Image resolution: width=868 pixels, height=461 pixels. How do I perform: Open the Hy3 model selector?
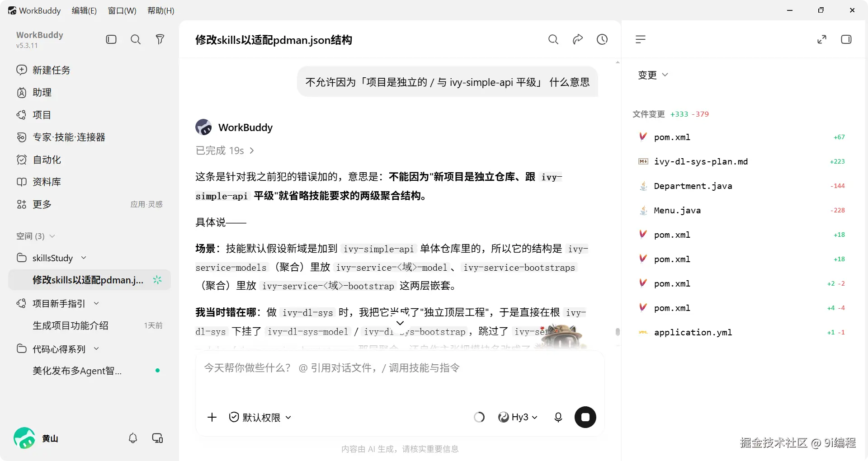(x=518, y=417)
